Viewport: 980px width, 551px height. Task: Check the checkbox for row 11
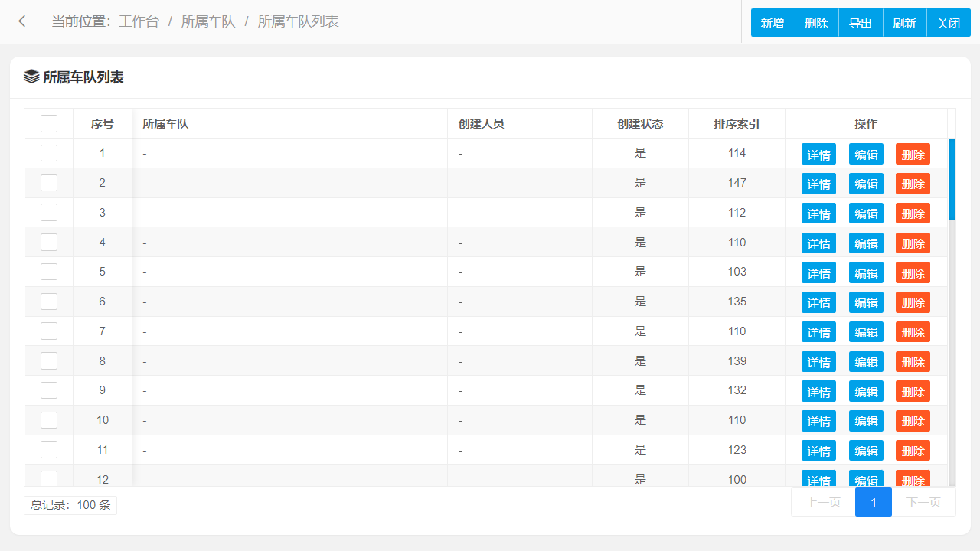tap(49, 450)
